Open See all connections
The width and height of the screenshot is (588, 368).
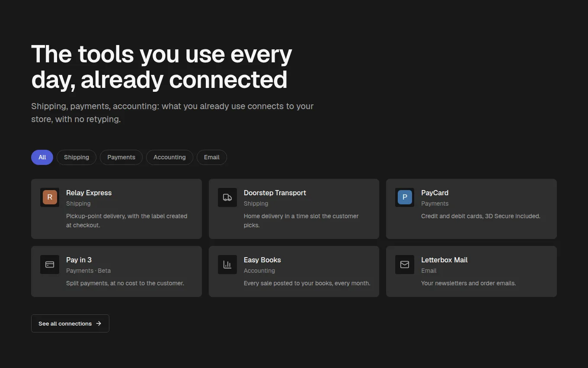click(x=70, y=323)
